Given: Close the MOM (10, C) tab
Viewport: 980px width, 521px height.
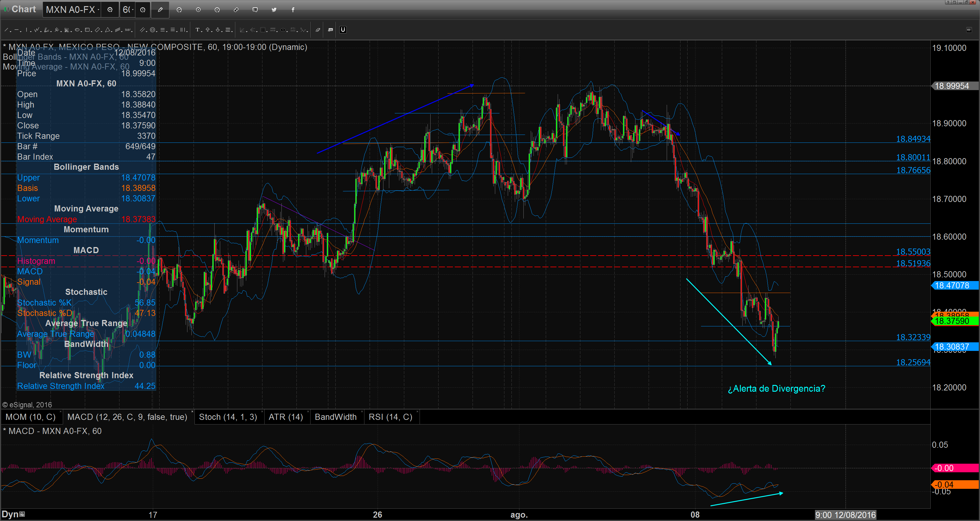Looking at the screenshot, I should pyautogui.click(x=61, y=412).
